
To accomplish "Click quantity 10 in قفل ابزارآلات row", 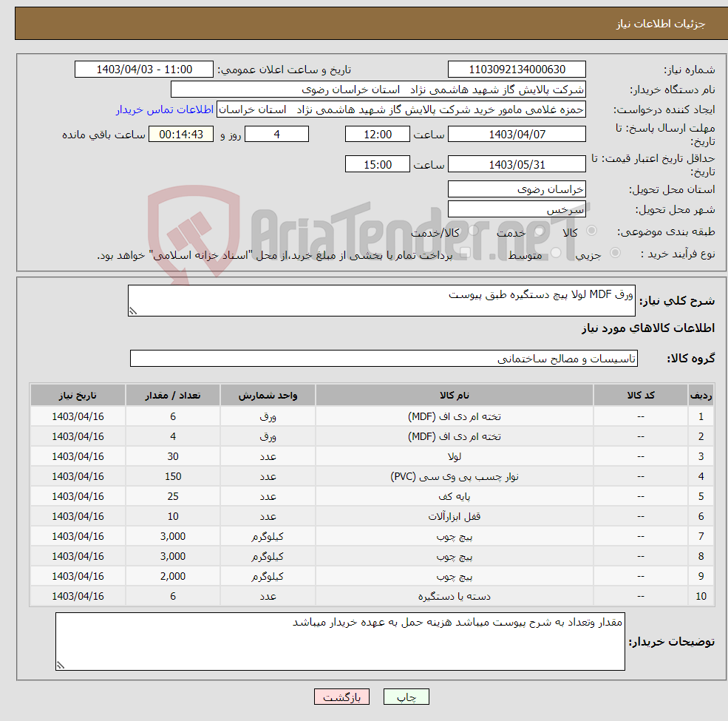I will 173,516.
